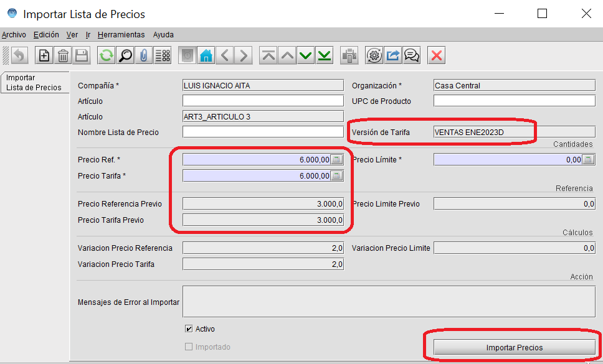603x364 pixels.
Task: Open calculator beside Precio Ref. field
Action: click(337, 160)
